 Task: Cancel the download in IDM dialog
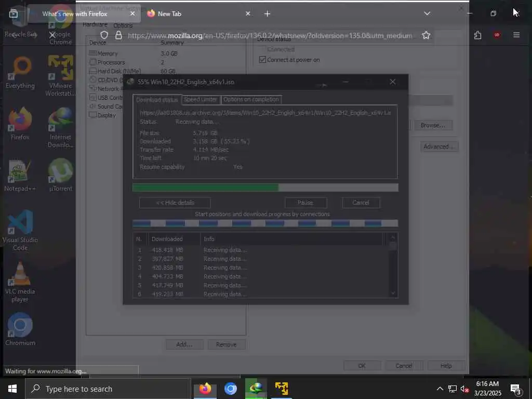coord(361,203)
